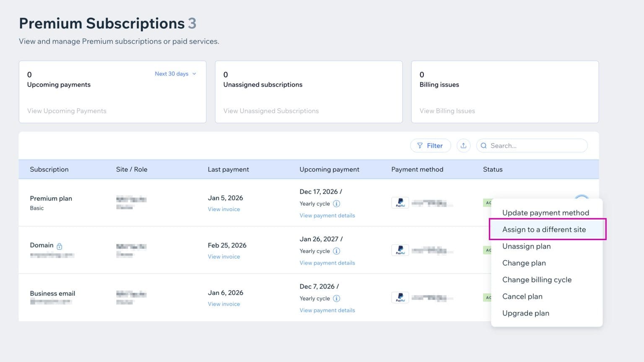Click the Business email subscription name
Viewport: 644px width, 362px height.
click(x=52, y=293)
